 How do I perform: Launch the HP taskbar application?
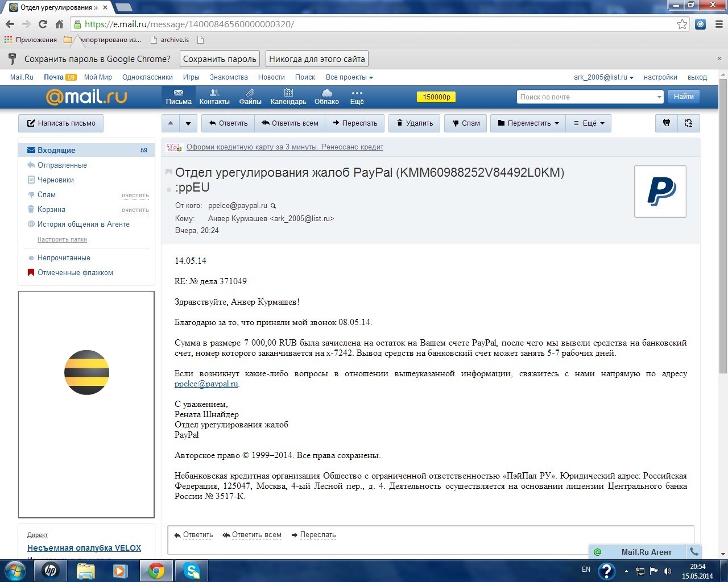[51, 570]
